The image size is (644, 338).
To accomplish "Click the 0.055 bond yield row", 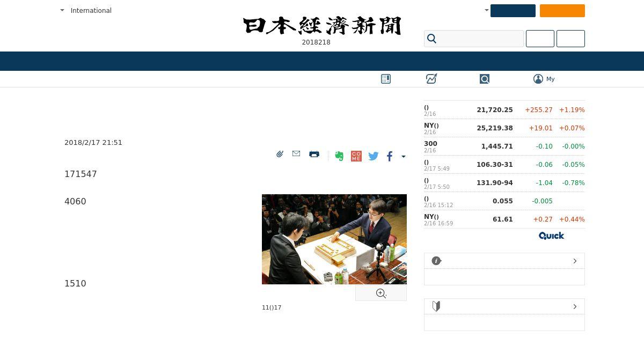I will [504, 201].
